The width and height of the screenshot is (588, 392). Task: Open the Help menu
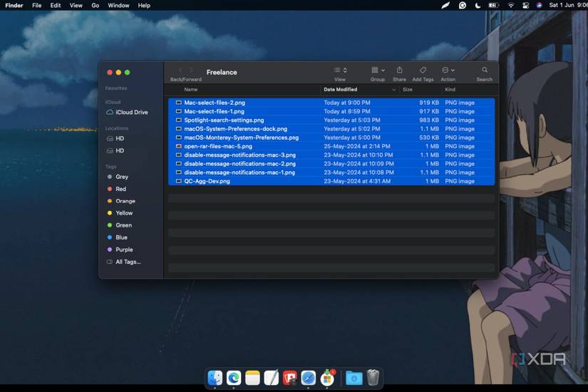(144, 5)
